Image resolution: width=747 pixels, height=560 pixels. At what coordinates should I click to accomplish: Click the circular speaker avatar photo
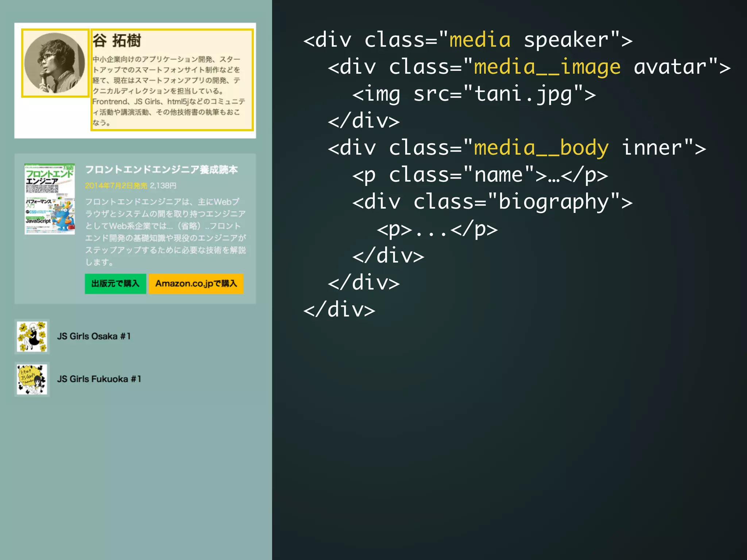click(x=55, y=63)
